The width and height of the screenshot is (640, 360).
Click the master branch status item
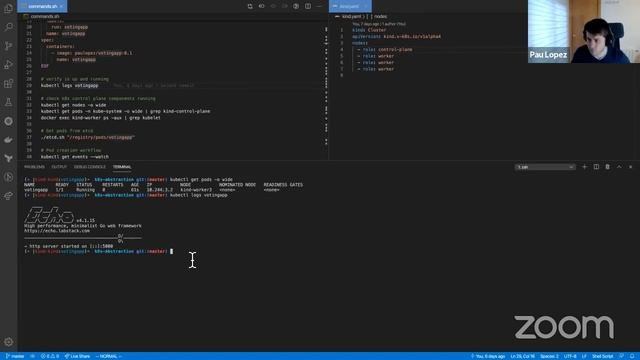(x=15, y=356)
